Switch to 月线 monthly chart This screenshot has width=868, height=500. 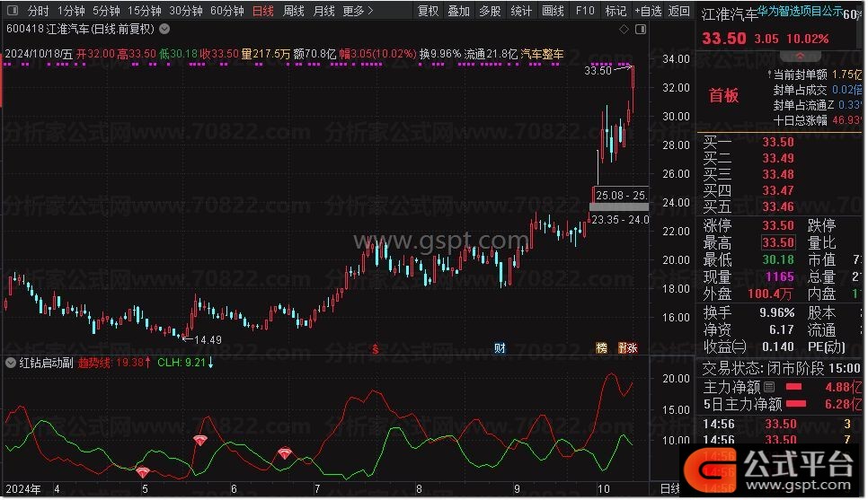click(323, 11)
